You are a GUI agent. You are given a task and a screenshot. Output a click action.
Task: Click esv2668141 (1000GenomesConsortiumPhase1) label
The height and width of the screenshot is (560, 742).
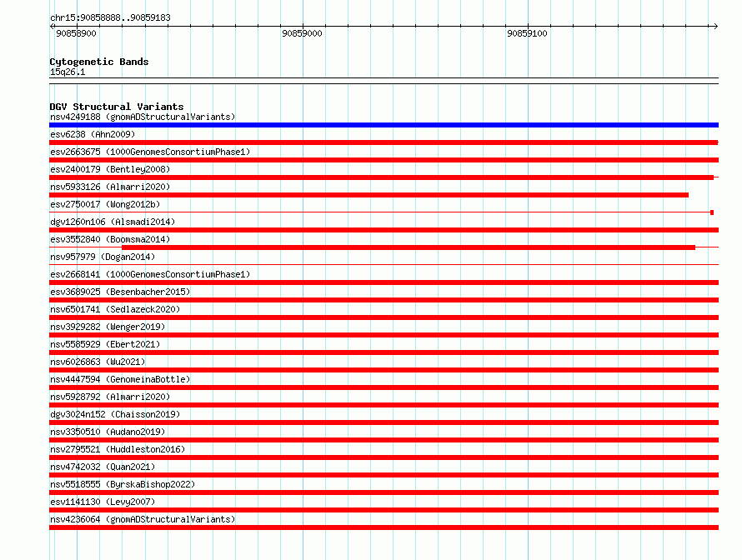[150, 274]
